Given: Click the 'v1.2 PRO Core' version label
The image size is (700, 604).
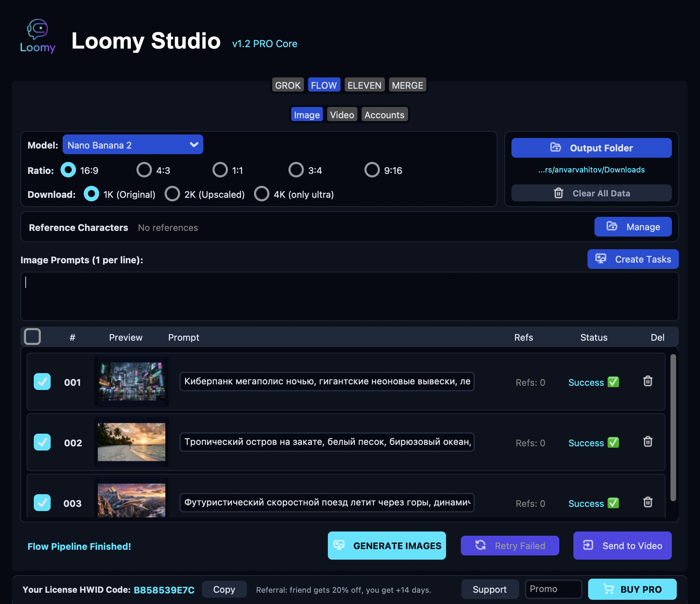Looking at the screenshot, I should click(x=265, y=44).
